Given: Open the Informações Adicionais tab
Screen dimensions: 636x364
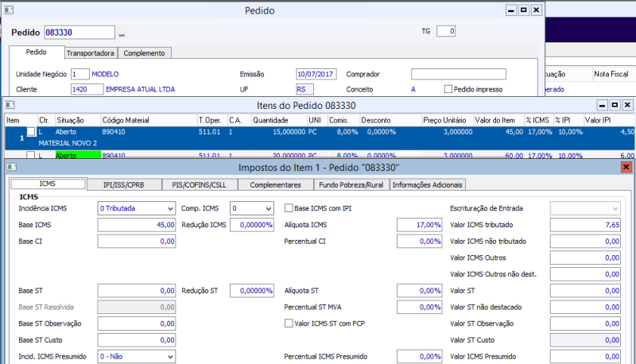Looking at the screenshot, I should 428,184.
